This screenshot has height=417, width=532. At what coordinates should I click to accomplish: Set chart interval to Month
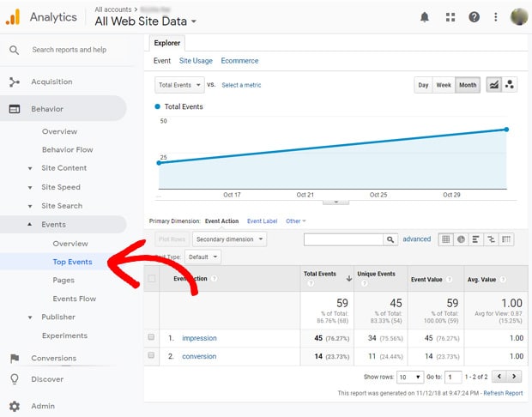468,85
